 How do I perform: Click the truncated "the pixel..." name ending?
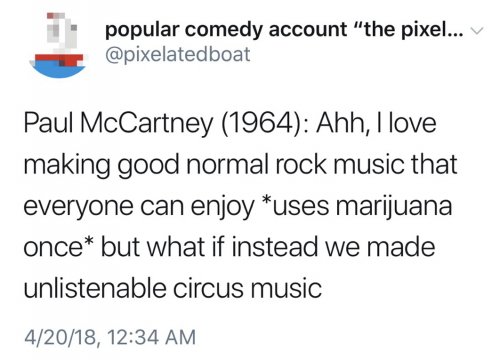coord(410,30)
